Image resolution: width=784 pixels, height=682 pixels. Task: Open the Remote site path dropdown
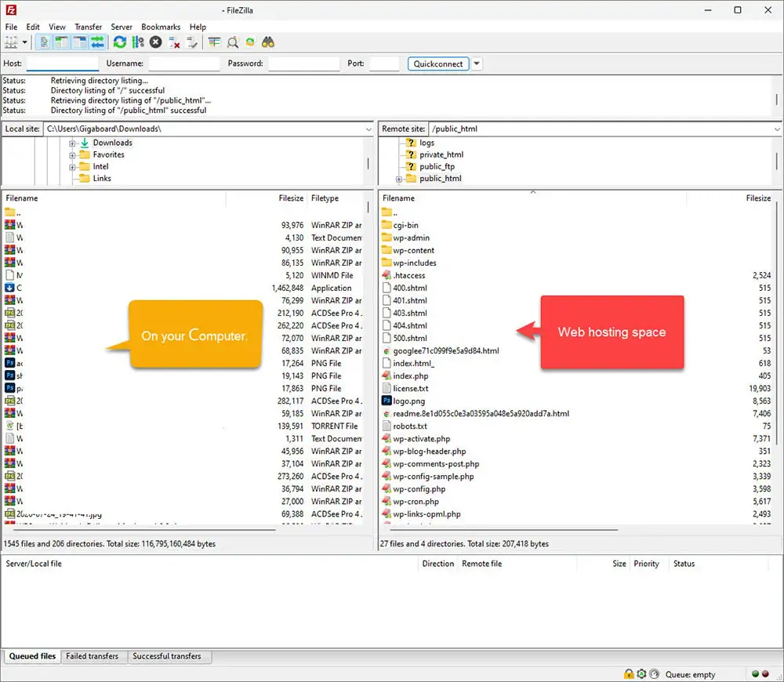776,129
